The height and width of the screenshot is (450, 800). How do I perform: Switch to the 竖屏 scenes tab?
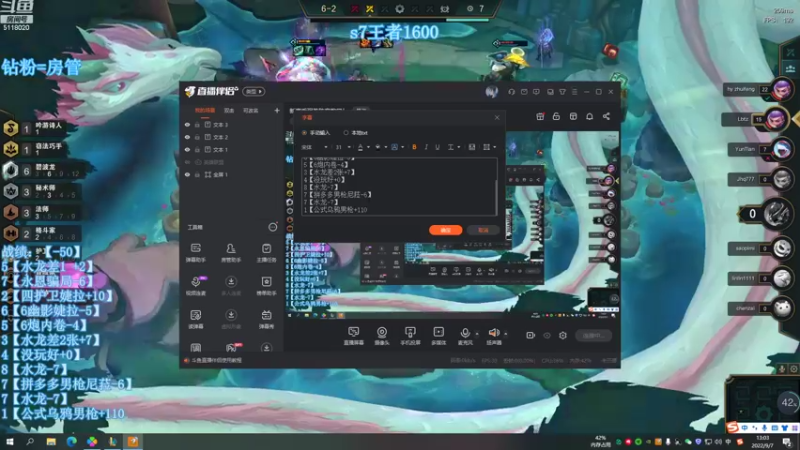(229, 111)
